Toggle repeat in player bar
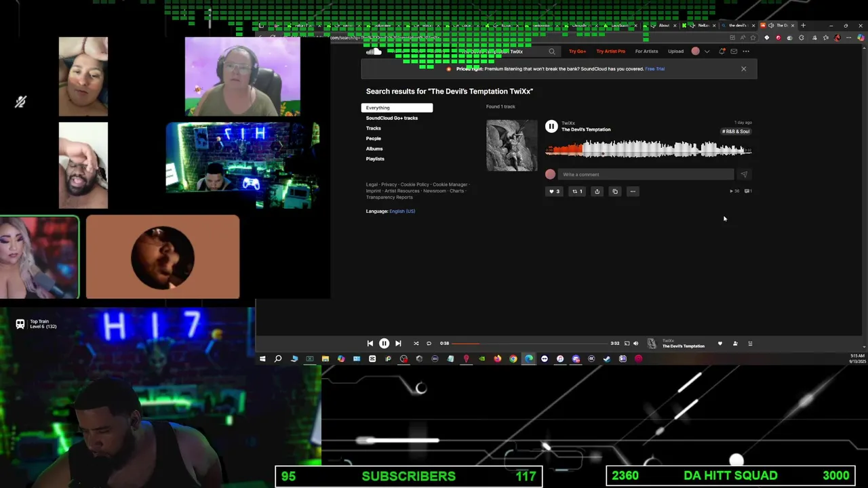 click(x=429, y=344)
